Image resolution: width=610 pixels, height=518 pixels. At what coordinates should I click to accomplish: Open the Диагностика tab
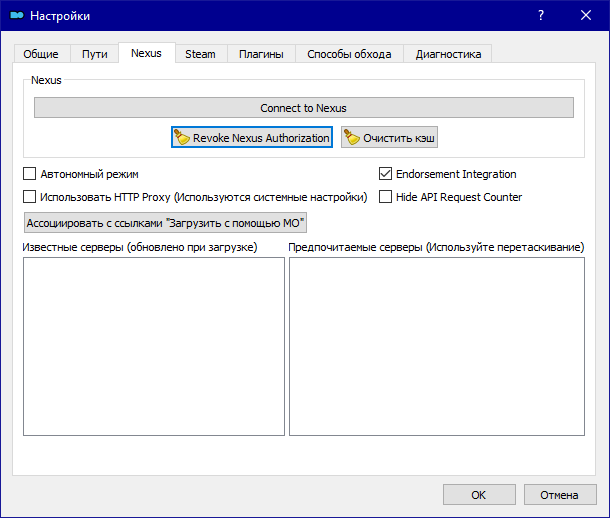point(448,54)
